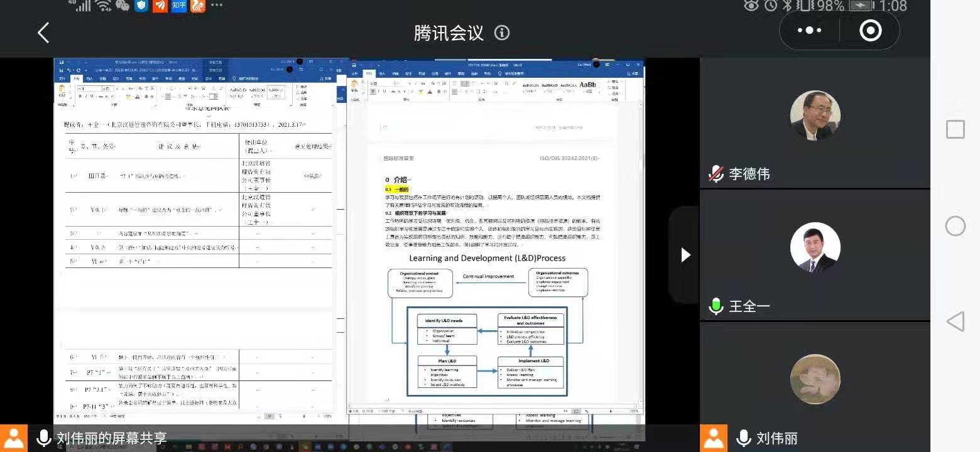Click font color red A in left Word window

[137, 96]
